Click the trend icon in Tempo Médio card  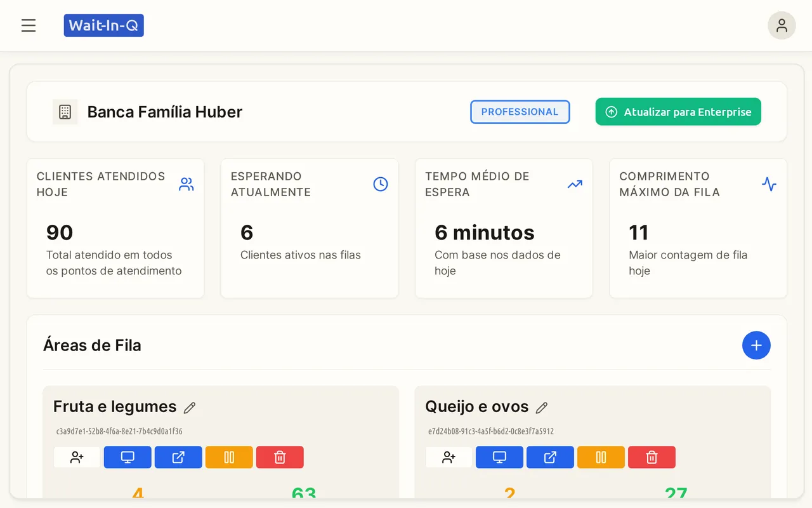[575, 184]
